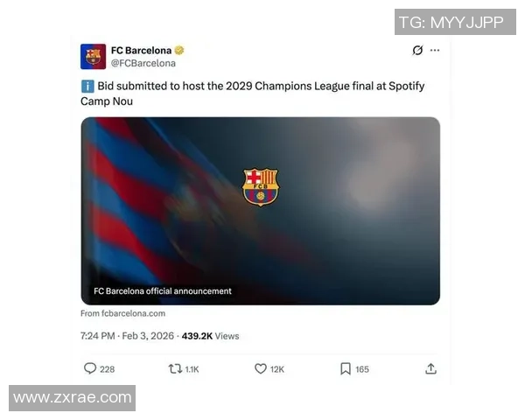Open the announcement card image
This screenshot has width=525, height=420.
tap(261, 211)
